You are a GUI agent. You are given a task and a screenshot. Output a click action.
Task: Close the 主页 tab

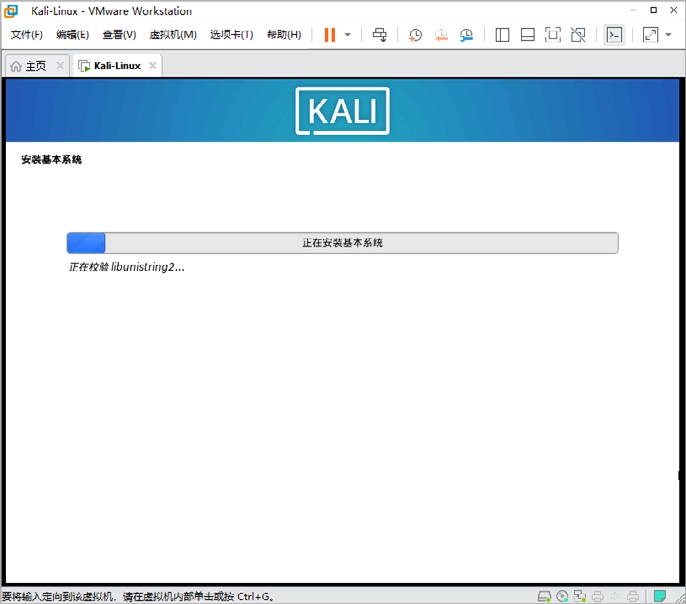(60, 66)
